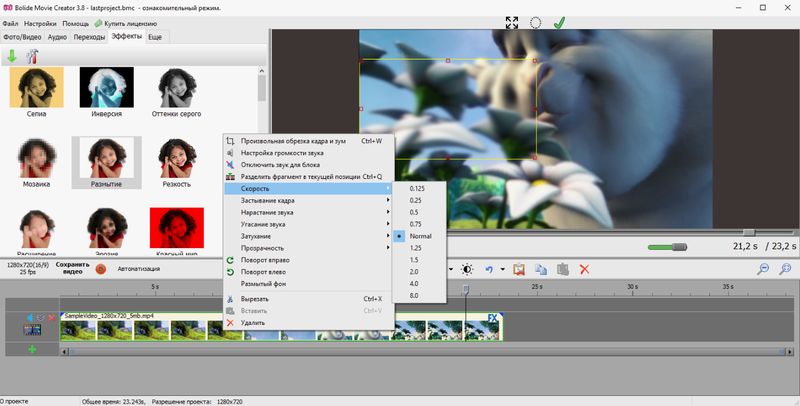This screenshot has height=406, width=800.
Task: Click the fullscreen expand arrows above the preview
Action: point(512,22)
